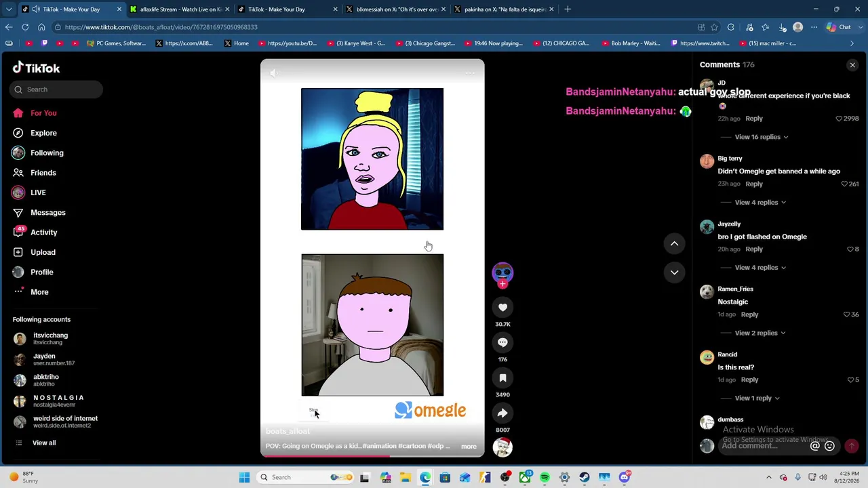Favorite this page with the star icon
The width and height of the screenshot is (868, 488).
(714, 27)
